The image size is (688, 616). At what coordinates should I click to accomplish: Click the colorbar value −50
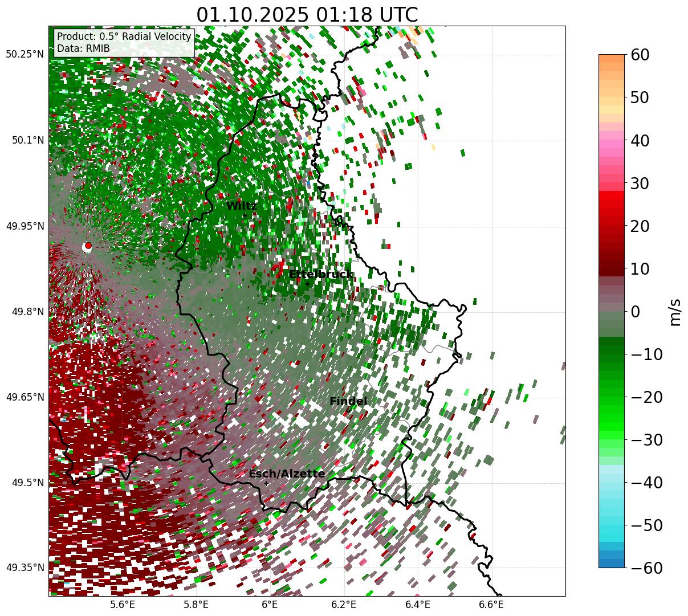[646, 525]
